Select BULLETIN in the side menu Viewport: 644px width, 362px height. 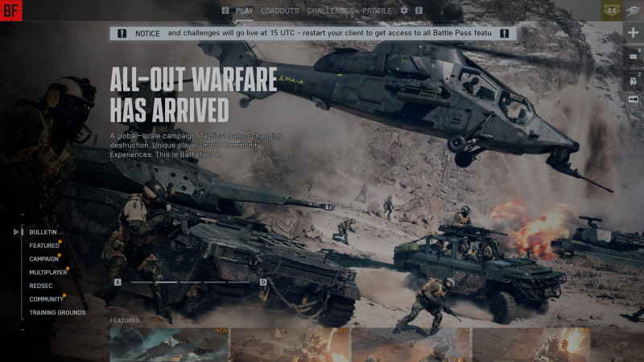click(x=43, y=232)
